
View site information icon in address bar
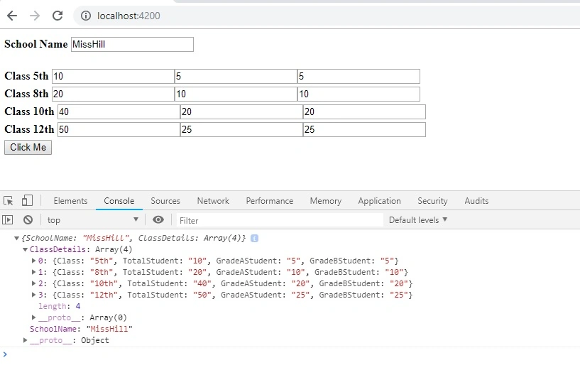point(86,16)
